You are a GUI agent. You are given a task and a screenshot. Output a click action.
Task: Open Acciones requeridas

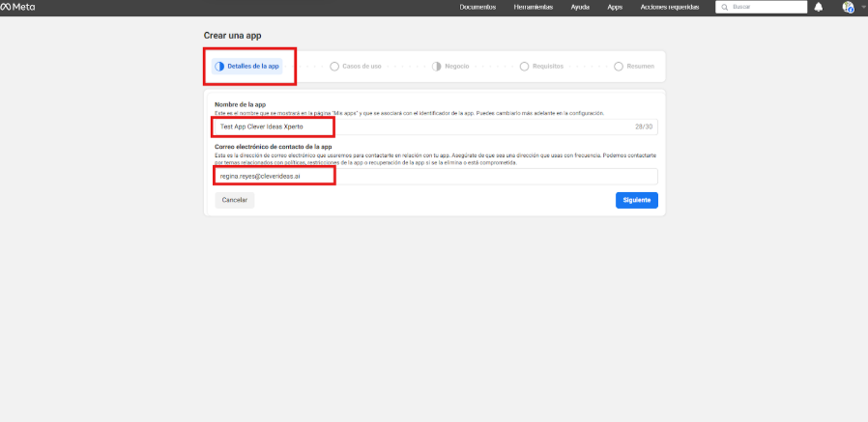669,7
